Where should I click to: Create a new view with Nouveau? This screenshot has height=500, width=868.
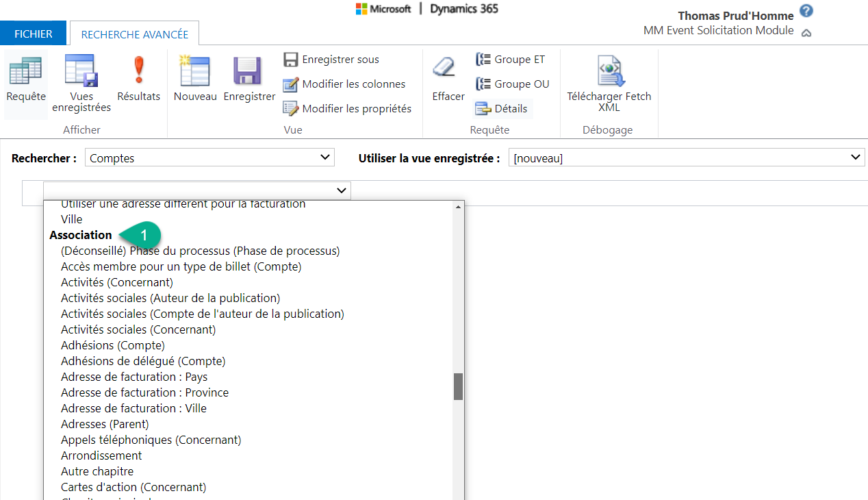(x=194, y=71)
